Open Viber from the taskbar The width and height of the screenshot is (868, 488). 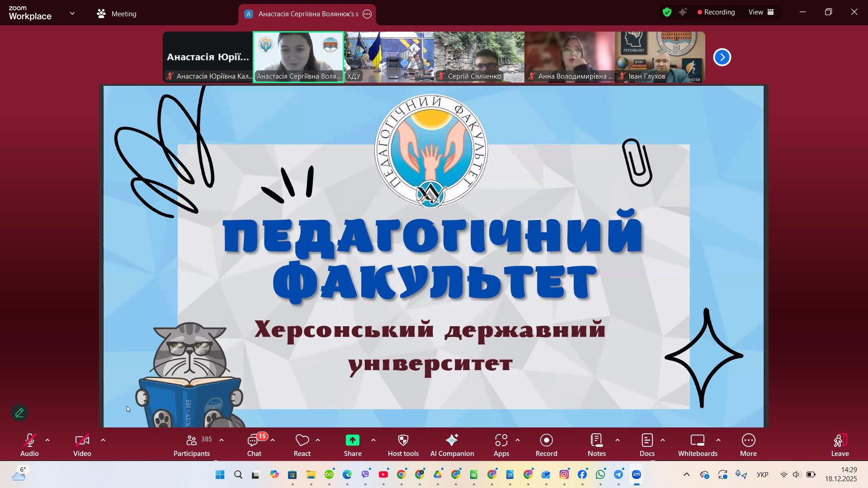365,474
